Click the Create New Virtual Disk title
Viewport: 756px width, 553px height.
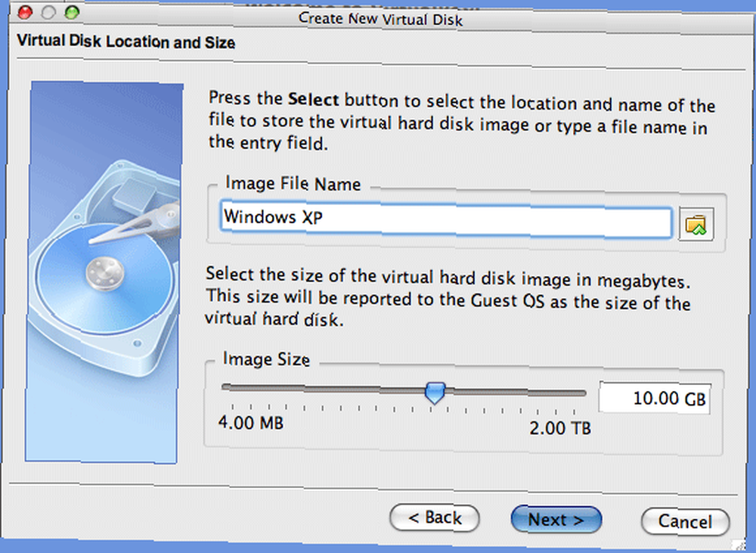pyautogui.click(x=380, y=20)
